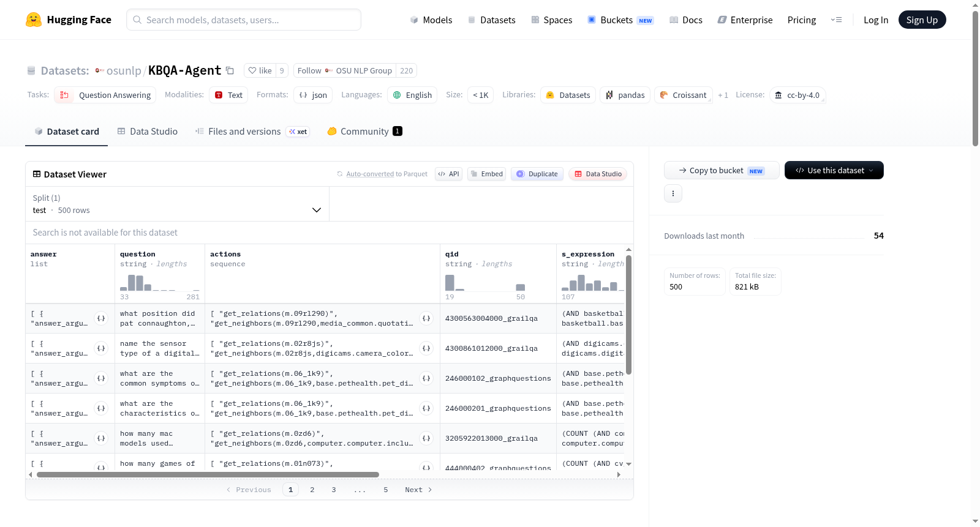Open the Split test dropdown
Screen dimensions: 980x527
coord(178,204)
